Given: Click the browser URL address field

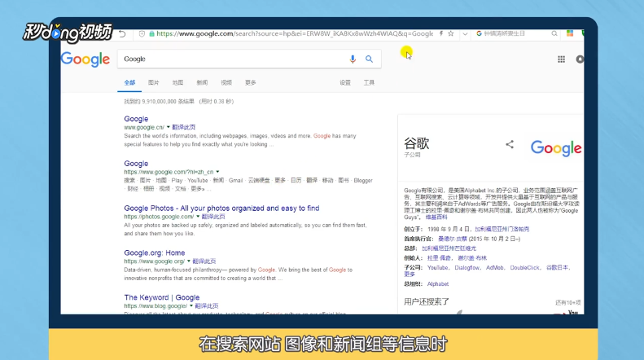Looking at the screenshot, I should coord(295,33).
